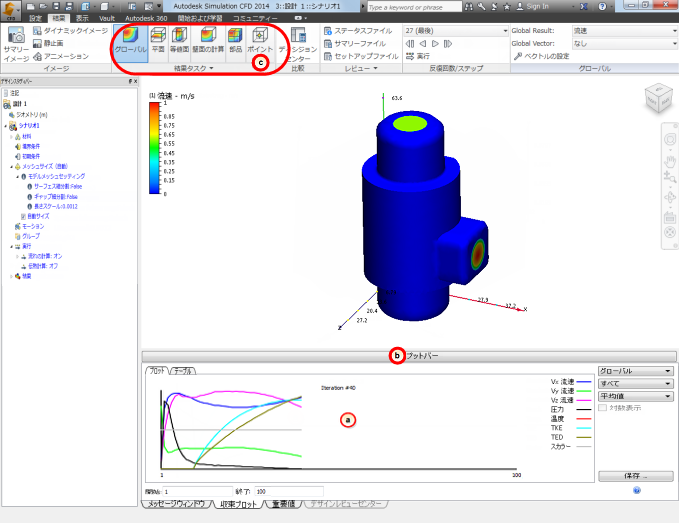Open the ステータスファイル (Status File)
Viewport: 679px width, 523px height.
click(x=358, y=31)
